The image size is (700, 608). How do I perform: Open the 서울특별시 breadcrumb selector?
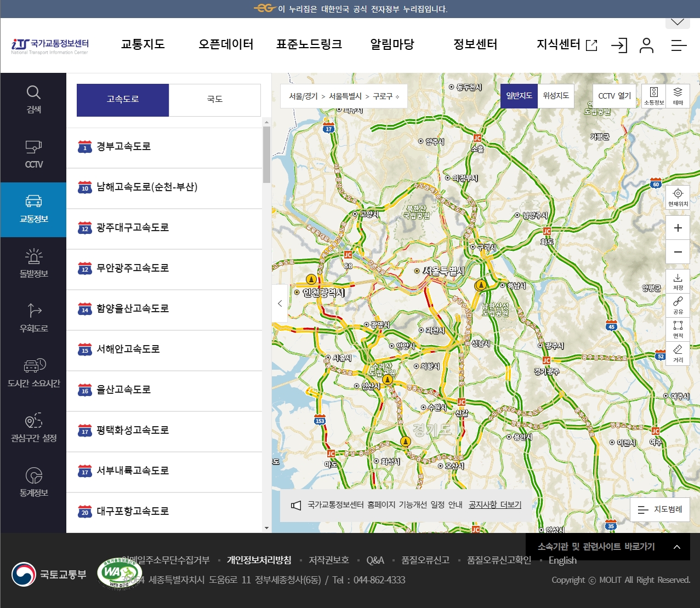[x=345, y=96]
